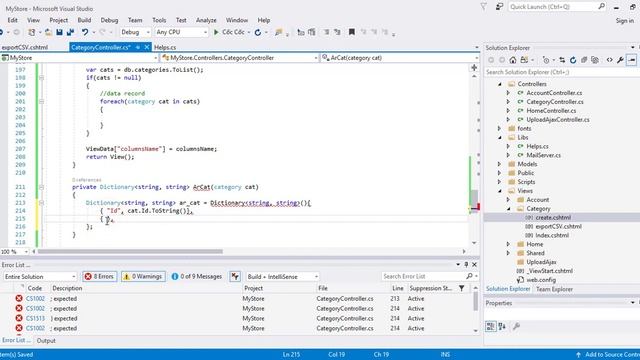Collapse the Controllers folder node
This screenshot has height=360, width=640.
(x=500, y=84)
